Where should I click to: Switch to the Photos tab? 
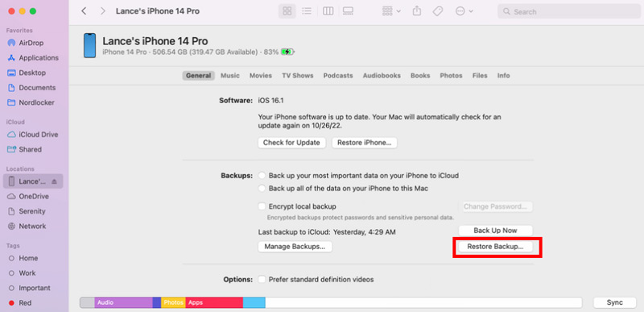coord(451,76)
